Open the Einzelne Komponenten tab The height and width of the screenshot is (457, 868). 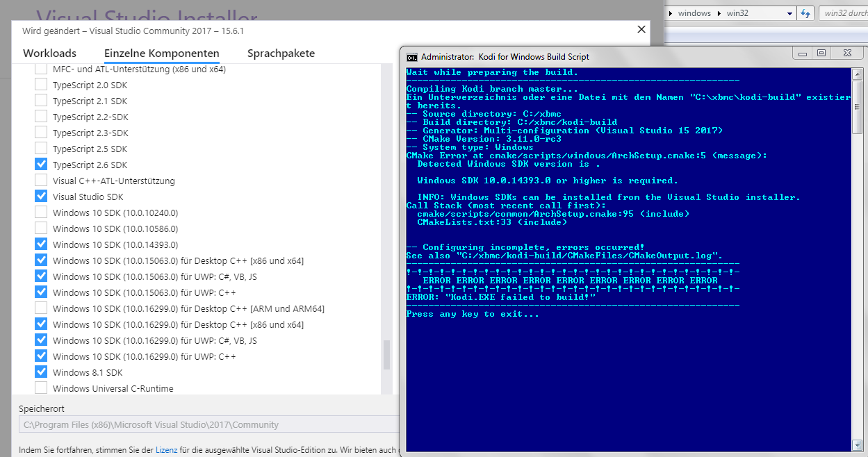(x=162, y=53)
